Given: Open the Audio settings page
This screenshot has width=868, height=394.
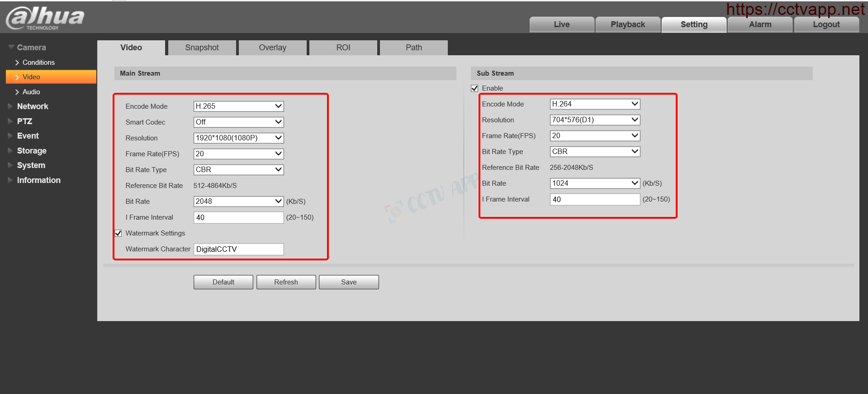Looking at the screenshot, I should [31, 92].
